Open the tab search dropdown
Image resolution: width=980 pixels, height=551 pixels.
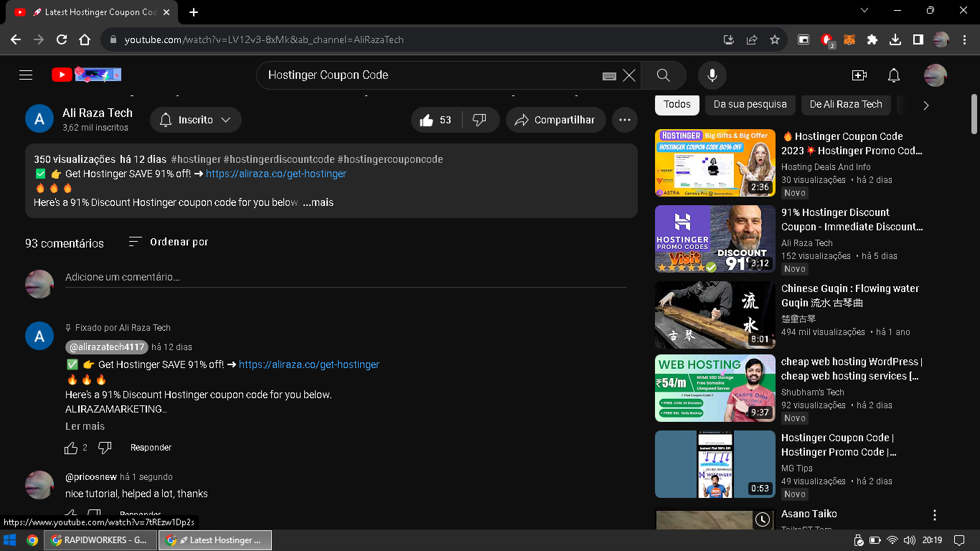pos(864,10)
